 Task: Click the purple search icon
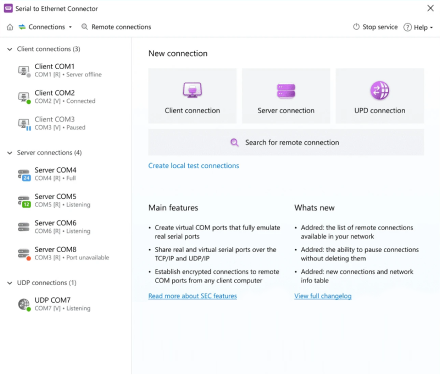[234, 143]
